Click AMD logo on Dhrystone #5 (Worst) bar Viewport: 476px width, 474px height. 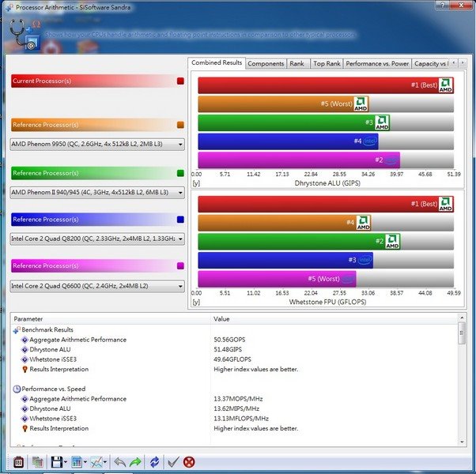(361, 103)
